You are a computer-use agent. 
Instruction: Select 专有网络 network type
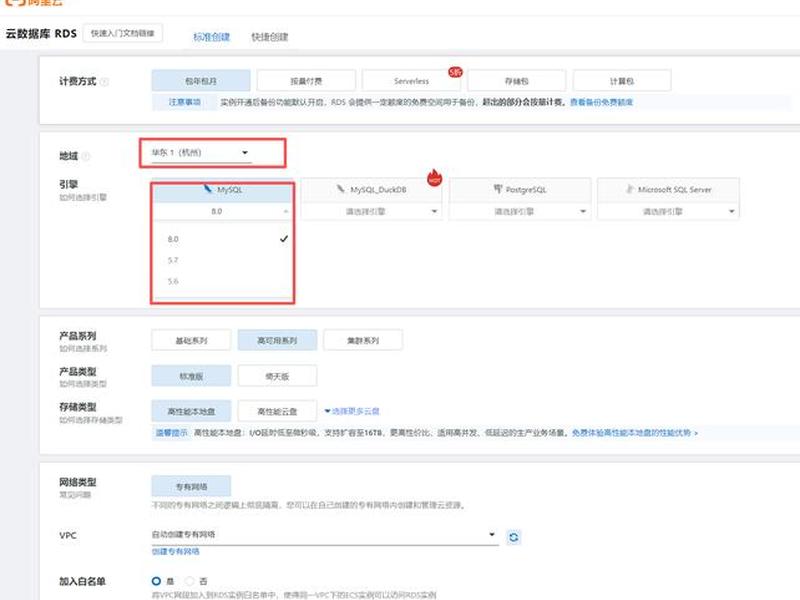tap(191, 486)
